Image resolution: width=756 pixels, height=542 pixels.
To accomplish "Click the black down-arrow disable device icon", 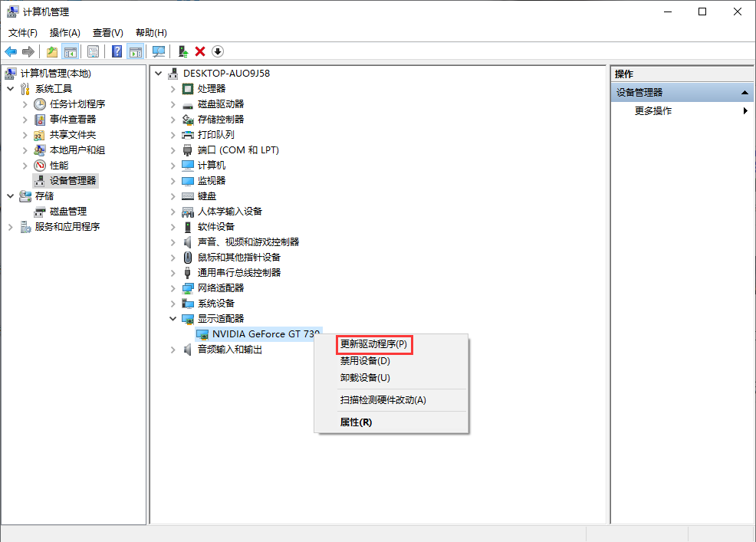I will coord(218,51).
